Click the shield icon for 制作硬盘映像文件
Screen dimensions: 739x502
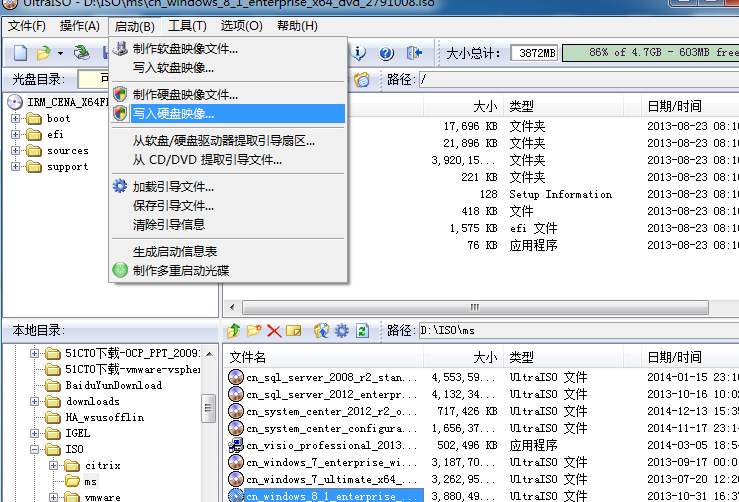120,94
